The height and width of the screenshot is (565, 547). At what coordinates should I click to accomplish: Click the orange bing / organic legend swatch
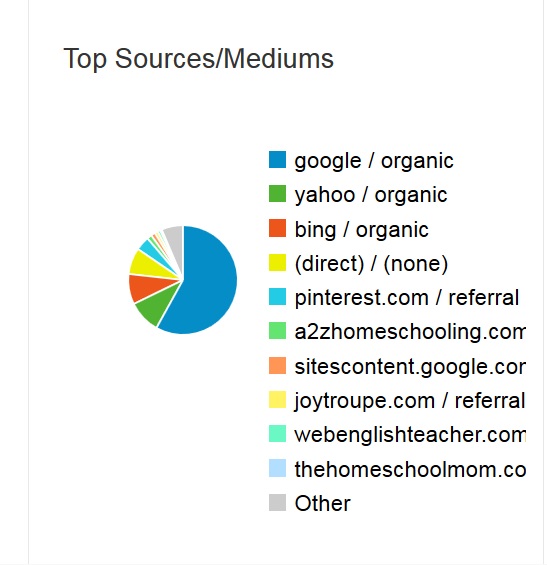tap(277, 228)
